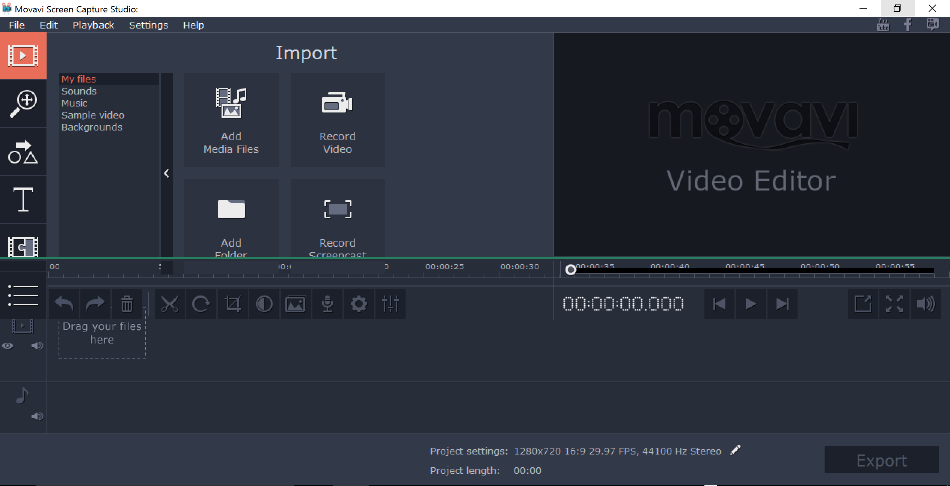The image size is (950, 486).
Task: Open the Help menu
Action: (193, 25)
